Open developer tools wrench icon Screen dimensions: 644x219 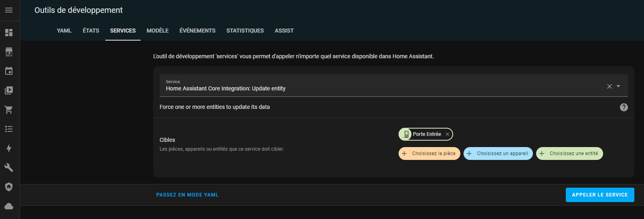pos(9,168)
